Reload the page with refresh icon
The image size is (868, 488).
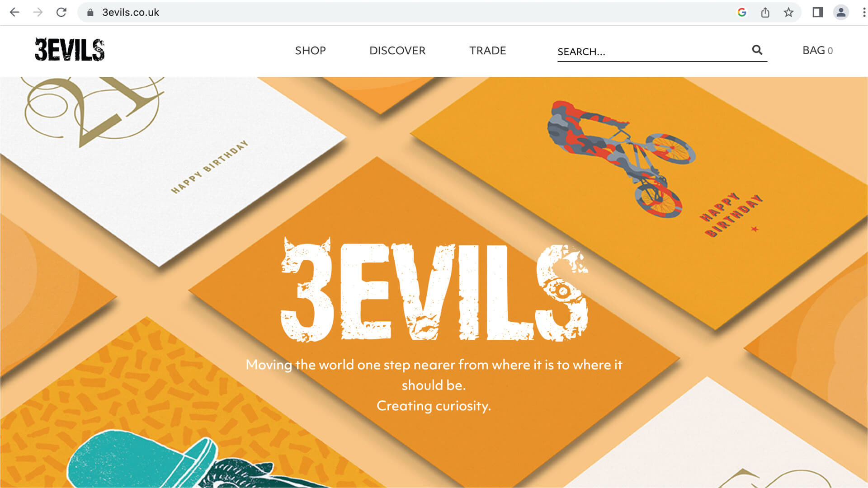point(61,12)
